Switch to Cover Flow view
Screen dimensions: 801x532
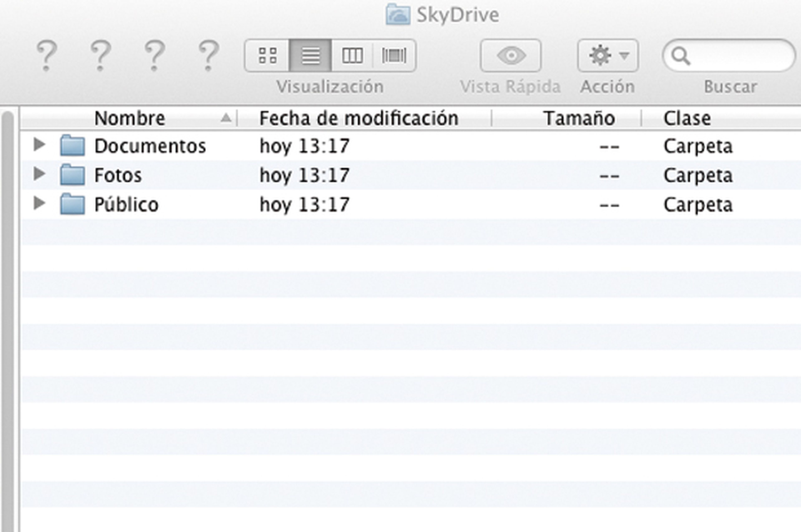click(394, 55)
